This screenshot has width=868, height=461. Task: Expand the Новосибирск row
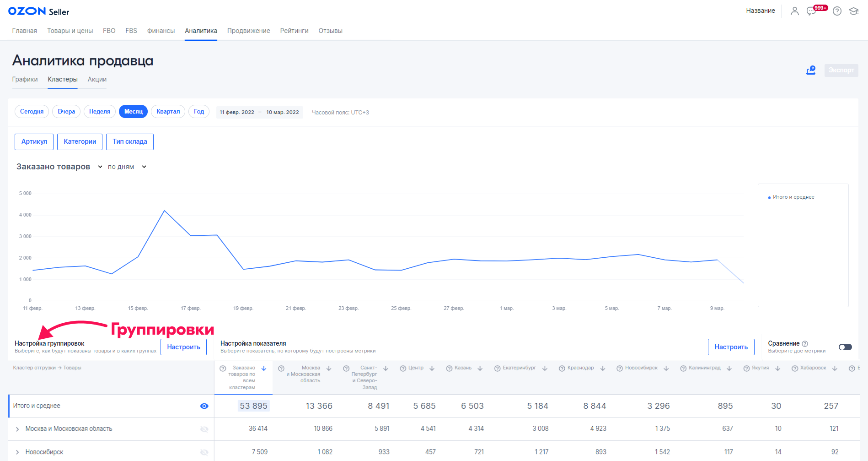click(x=17, y=452)
